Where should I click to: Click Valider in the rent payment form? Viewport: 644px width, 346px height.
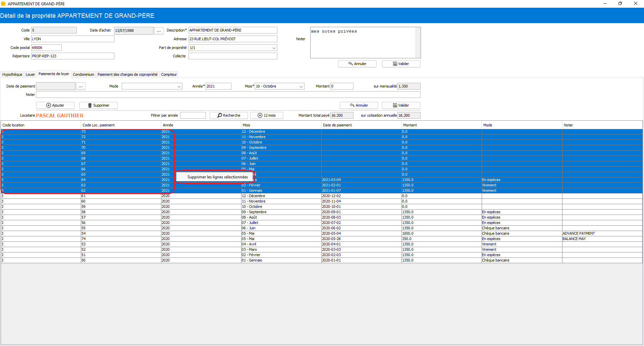[x=401, y=105]
